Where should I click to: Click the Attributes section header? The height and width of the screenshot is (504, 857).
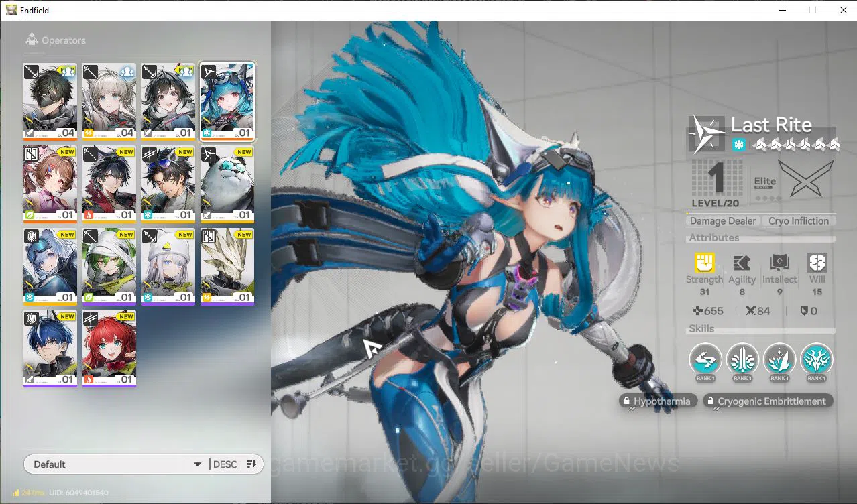(714, 237)
